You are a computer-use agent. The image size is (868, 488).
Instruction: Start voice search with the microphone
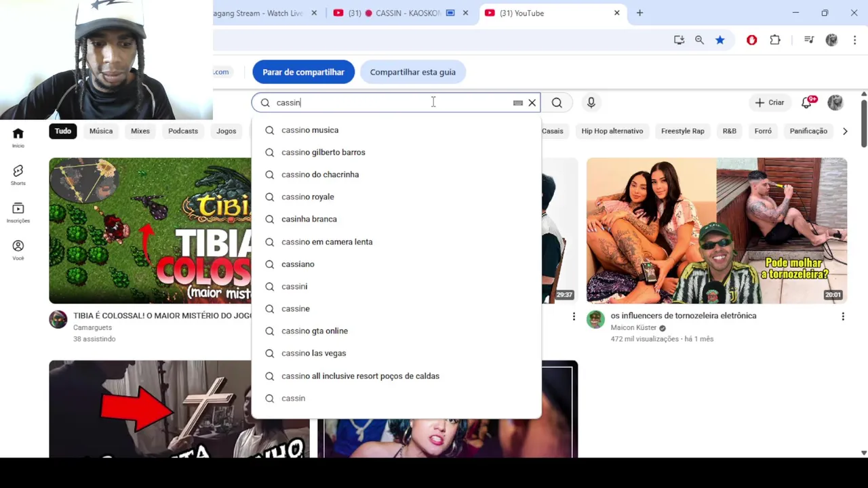[x=591, y=102]
